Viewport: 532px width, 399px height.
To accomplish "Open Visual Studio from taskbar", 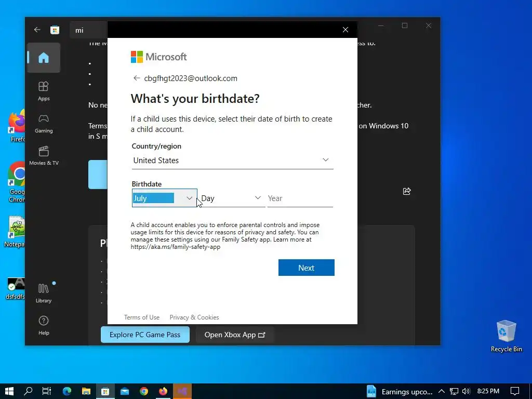I will pos(182,391).
